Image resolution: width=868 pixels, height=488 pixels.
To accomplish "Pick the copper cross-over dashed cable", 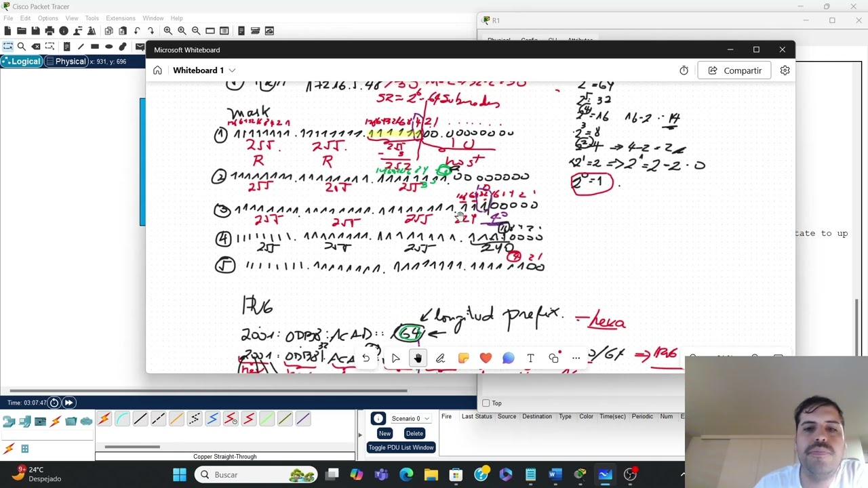I will tap(158, 420).
